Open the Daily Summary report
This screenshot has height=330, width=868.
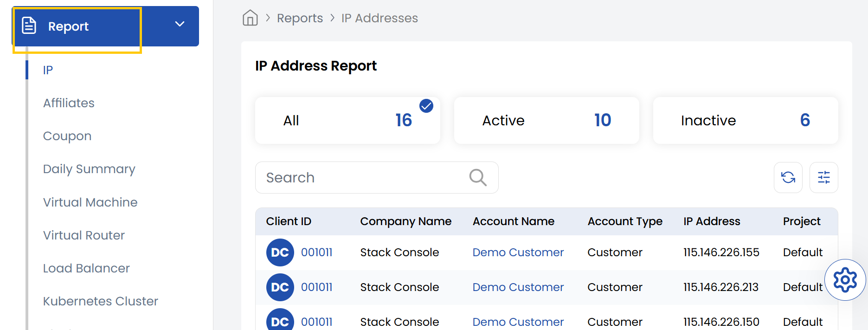coord(89,169)
